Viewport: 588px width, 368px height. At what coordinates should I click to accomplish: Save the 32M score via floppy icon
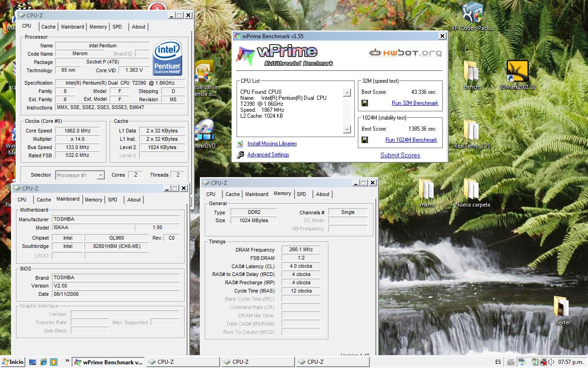[x=365, y=103]
